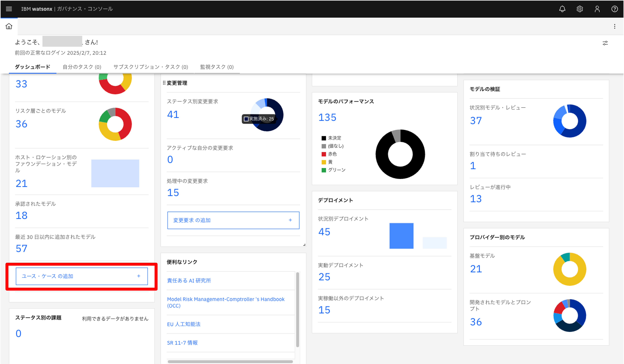Open the settings gear icon

580,9
